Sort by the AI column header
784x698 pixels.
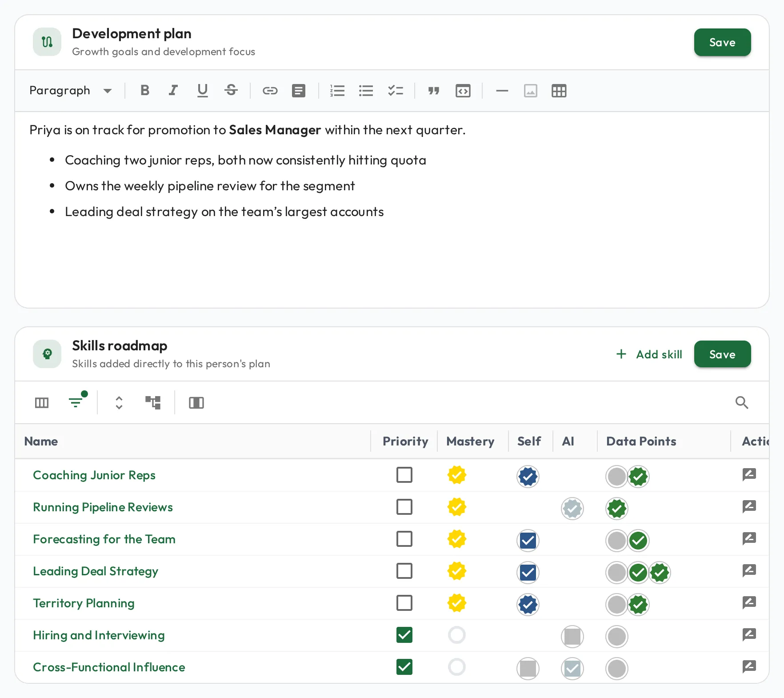coord(568,441)
